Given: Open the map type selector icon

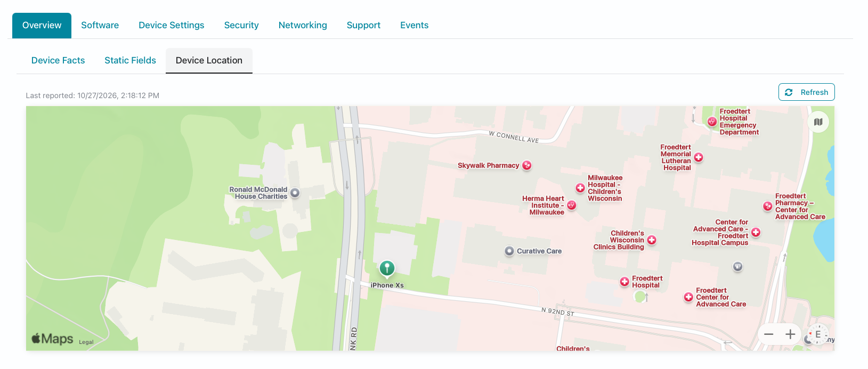Looking at the screenshot, I should pos(818,122).
